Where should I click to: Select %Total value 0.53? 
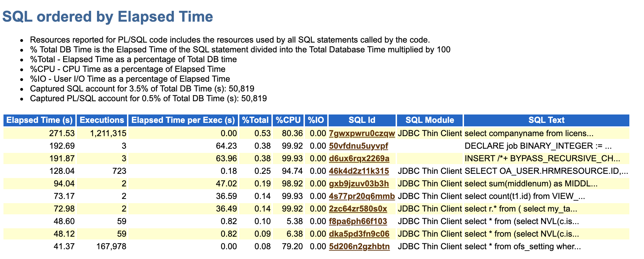coord(263,133)
